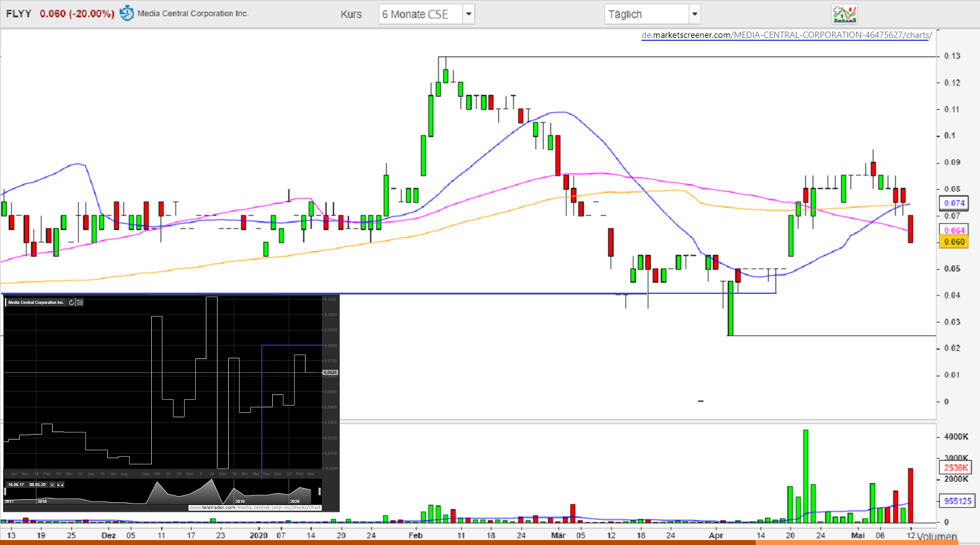Click the 2020 marker in the range navigator
Screen dimensions: 980x545
click(x=294, y=501)
